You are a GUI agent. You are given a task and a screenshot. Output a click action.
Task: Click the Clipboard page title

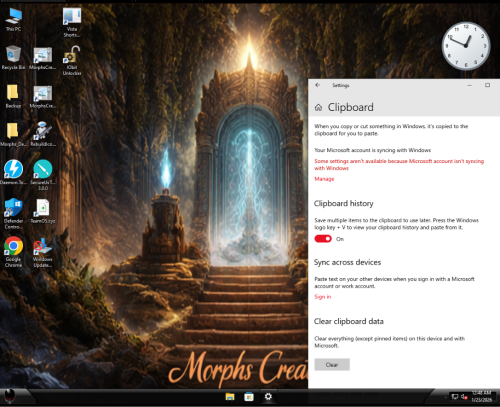click(351, 107)
